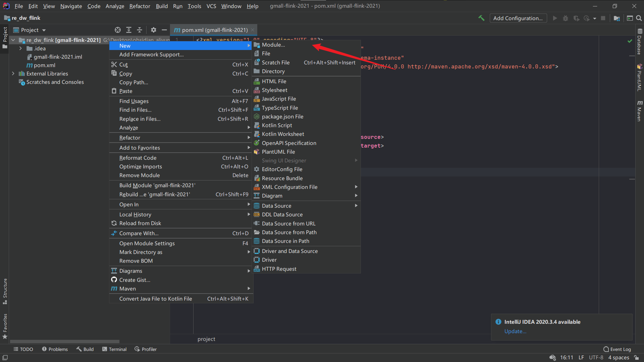The width and height of the screenshot is (644, 362).
Task: Click the UTF-8 encoding in status bar
Action: coord(596,358)
